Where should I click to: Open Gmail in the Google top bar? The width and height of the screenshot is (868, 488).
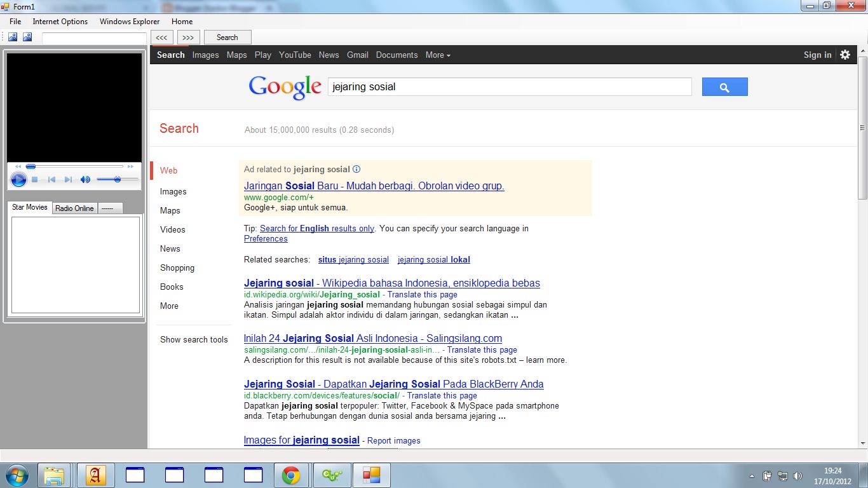coord(358,55)
